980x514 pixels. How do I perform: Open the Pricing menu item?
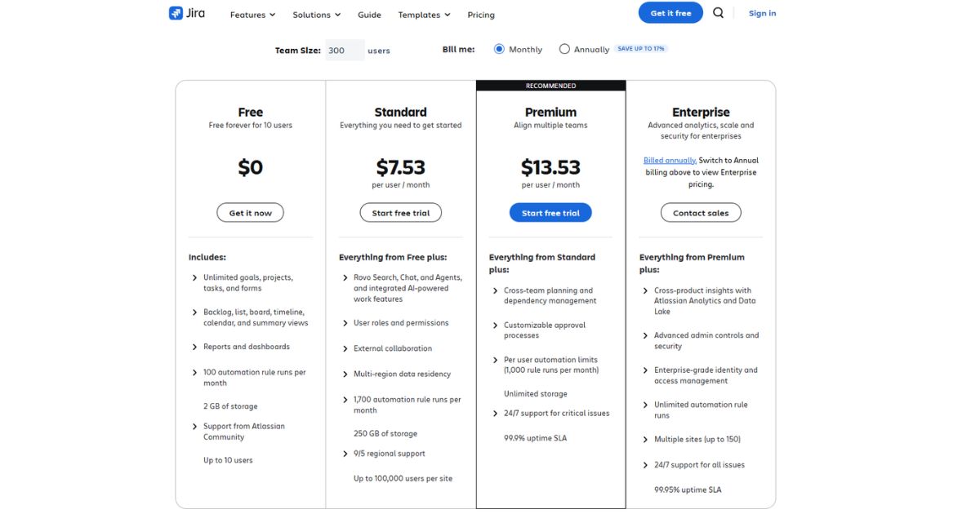(x=481, y=15)
